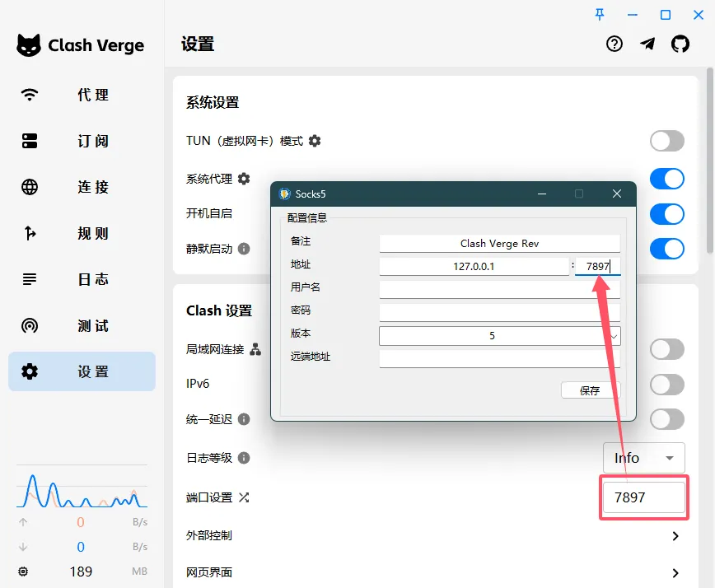This screenshot has width=715, height=588.
Task: Open TUN mode gear settings
Action: 315,141
